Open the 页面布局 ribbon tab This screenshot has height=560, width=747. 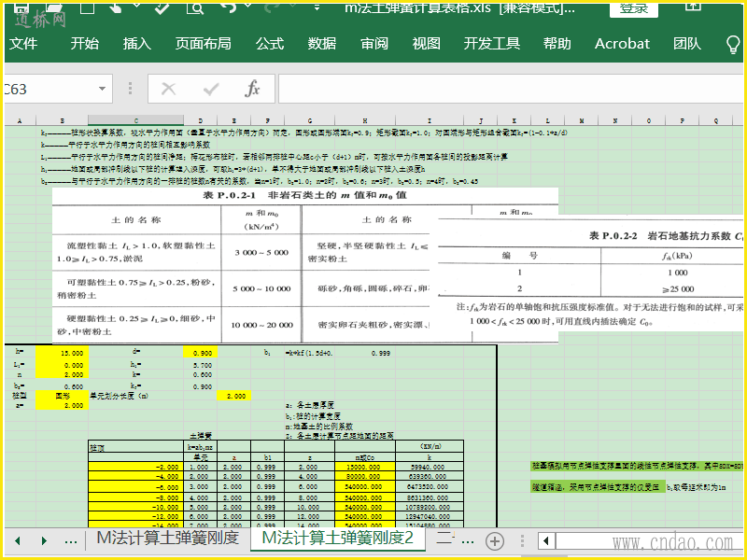[x=203, y=44]
